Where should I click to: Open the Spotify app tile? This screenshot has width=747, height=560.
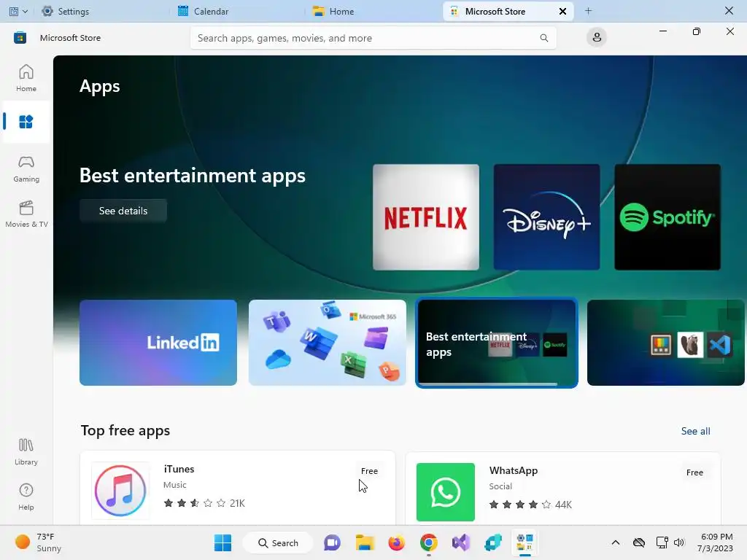(667, 217)
